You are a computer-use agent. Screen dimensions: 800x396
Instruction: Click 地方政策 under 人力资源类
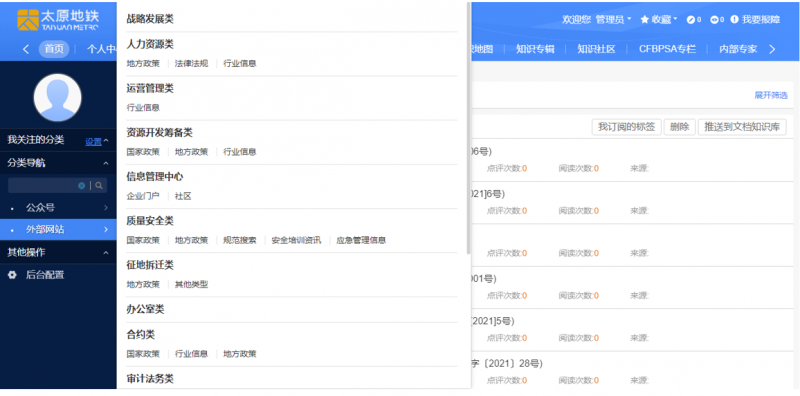point(143,64)
